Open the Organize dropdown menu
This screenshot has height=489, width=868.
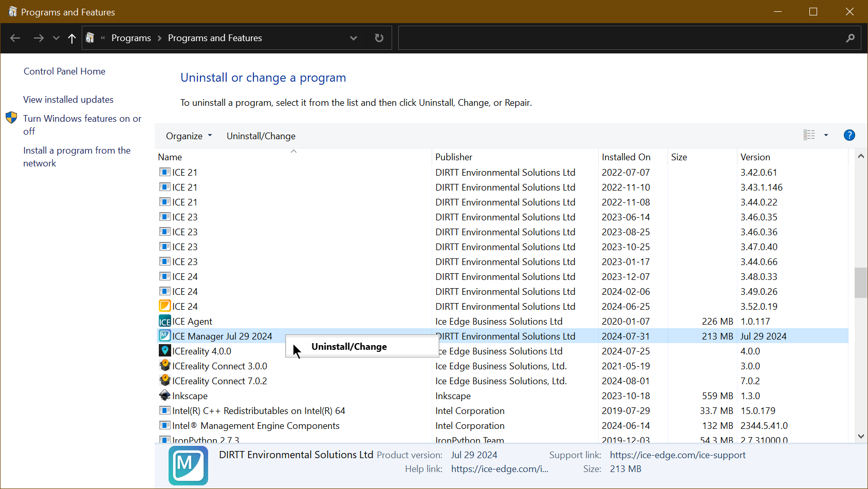tap(189, 136)
